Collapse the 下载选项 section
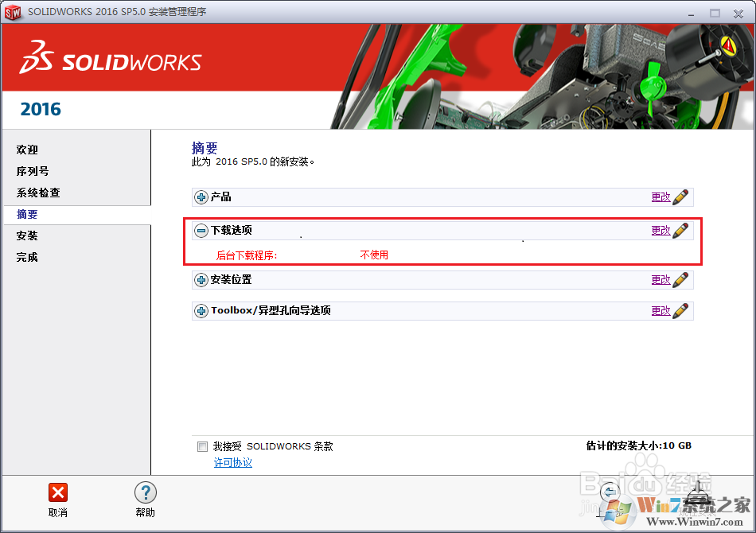Screen dimensions: 756x533 point(201,230)
